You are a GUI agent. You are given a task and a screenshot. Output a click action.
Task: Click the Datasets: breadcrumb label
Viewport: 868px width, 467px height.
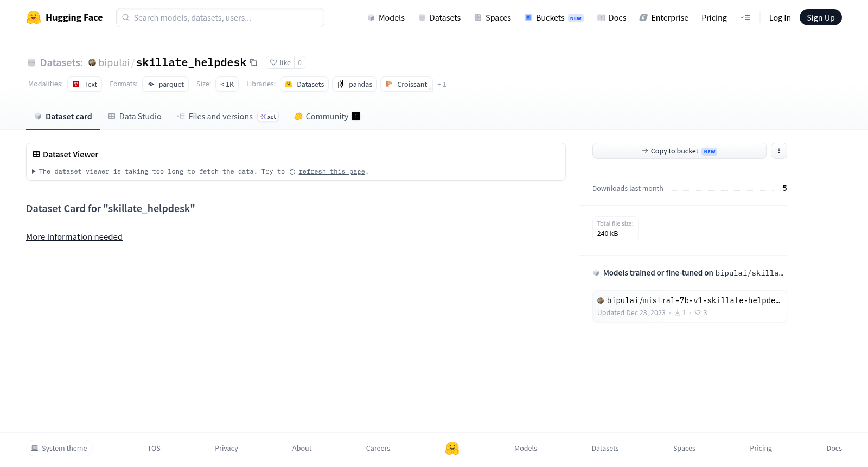coord(61,62)
